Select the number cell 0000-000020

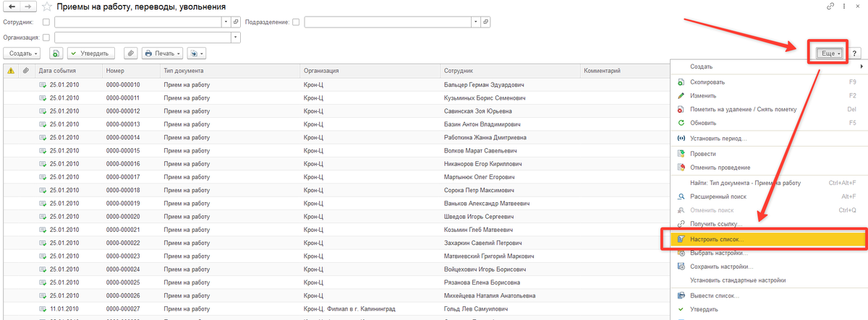click(x=130, y=216)
